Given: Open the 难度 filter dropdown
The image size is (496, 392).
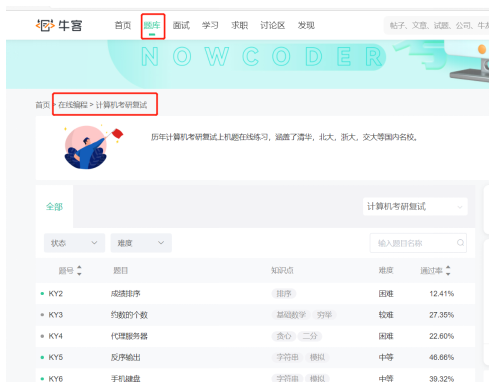Looking at the screenshot, I should 141,243.
